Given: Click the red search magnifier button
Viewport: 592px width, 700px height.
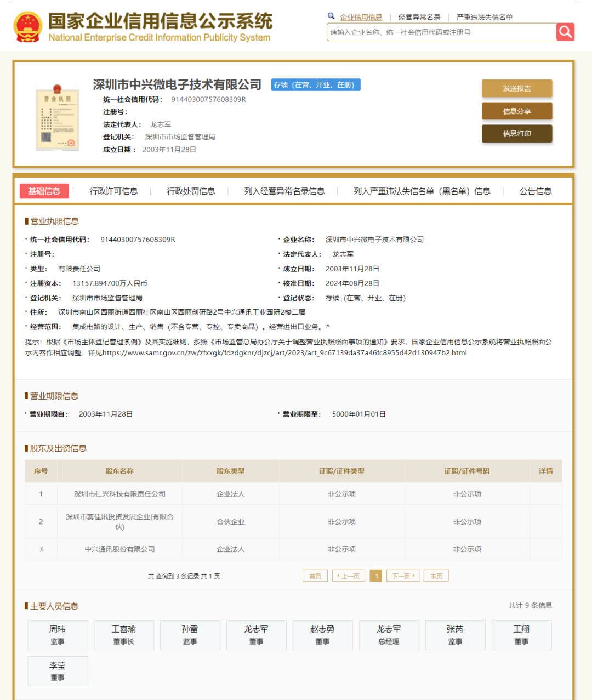Looking at the screenshot, I should tap(565, 32).
